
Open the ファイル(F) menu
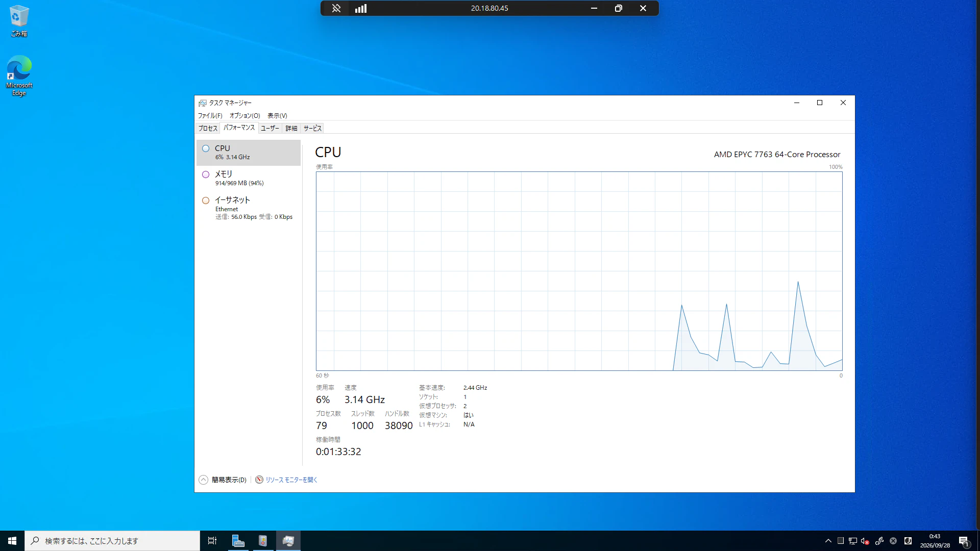(210, 116)
